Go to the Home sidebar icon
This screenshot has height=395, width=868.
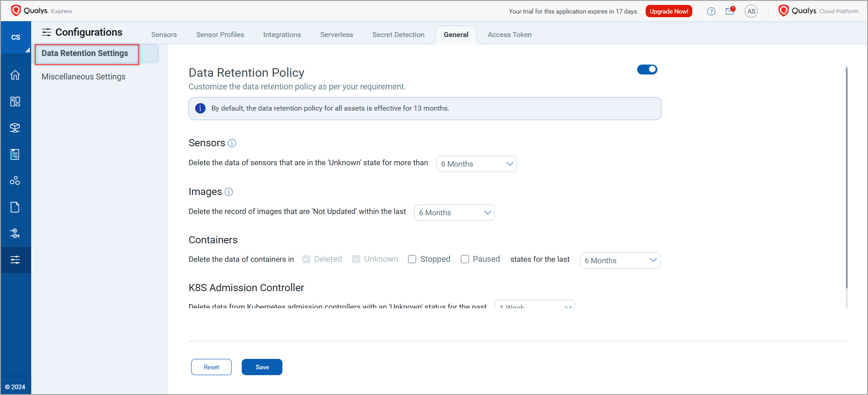tap(15, 75)
